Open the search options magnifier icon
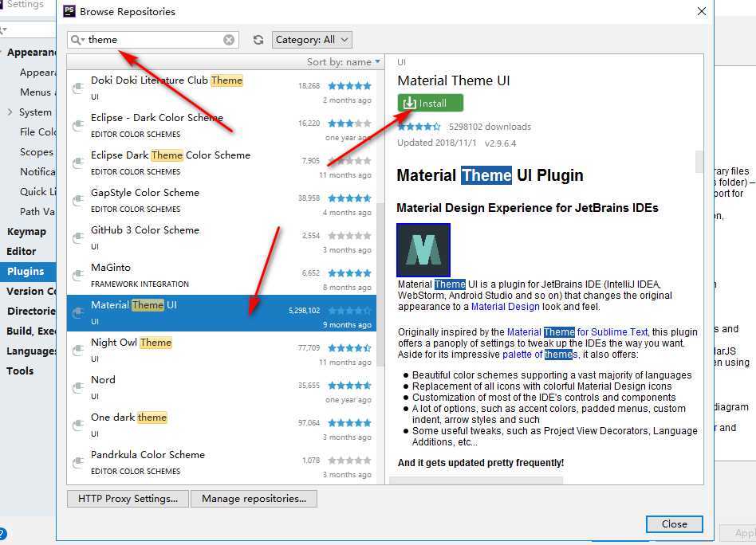756x545 pixels. coord(77,40)
